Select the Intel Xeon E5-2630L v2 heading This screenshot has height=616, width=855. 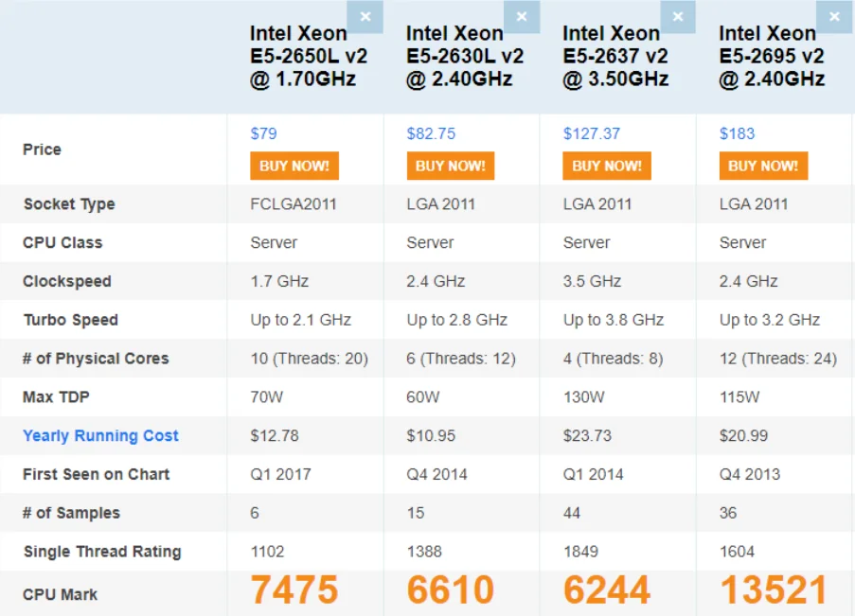click(x=465, y=56)
